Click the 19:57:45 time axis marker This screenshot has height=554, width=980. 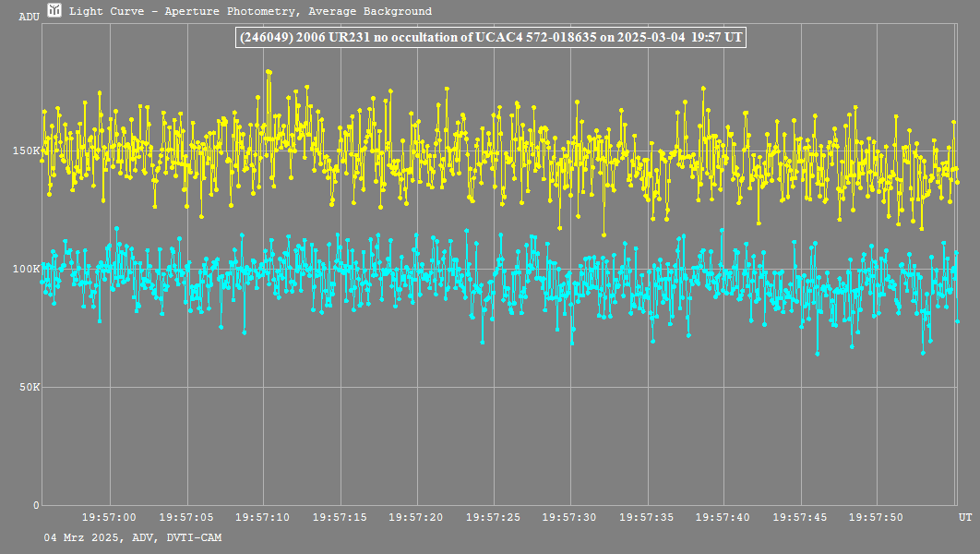pos(799,518)
